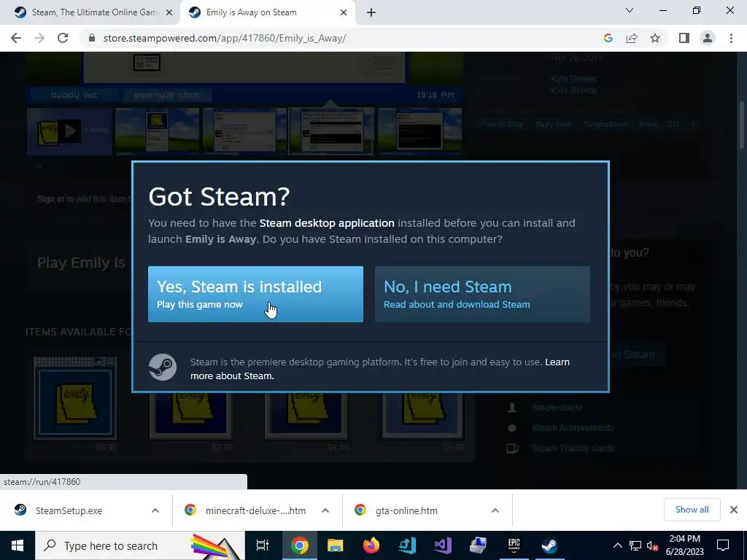
Task: Open the clock showing 2:04 PM
Action: [684, 545]
